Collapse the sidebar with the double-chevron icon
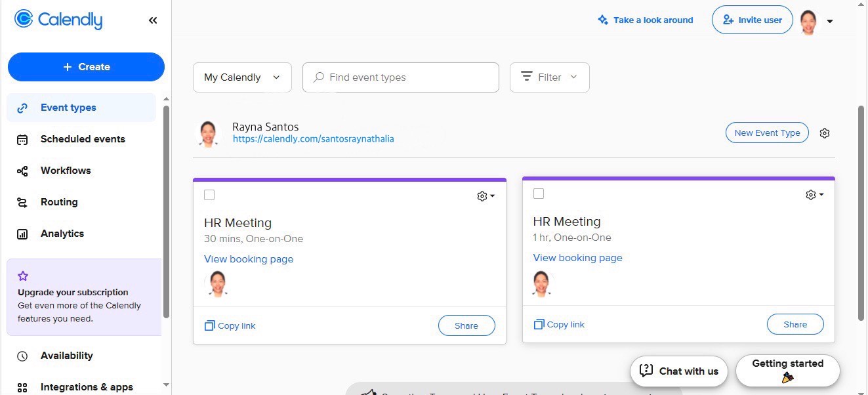This screenshot has height=395, width=868. pos(153,20)
